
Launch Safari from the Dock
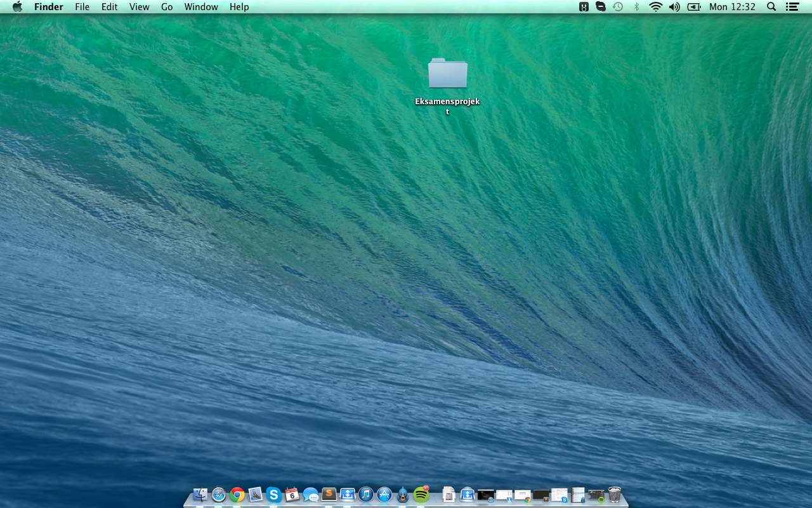click(219, 494)
